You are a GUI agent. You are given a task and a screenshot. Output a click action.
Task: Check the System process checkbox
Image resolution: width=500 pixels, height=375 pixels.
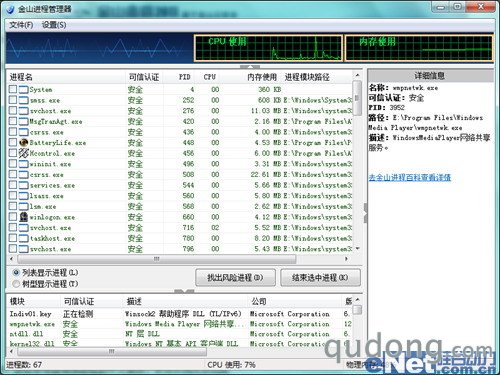pyautogui.click(x=13, y=89)
